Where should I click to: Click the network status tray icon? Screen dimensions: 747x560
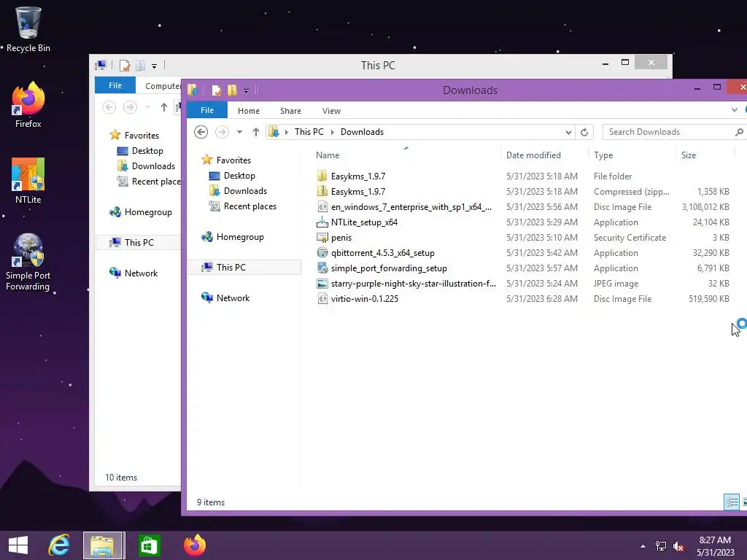click(x=661, y=546)
